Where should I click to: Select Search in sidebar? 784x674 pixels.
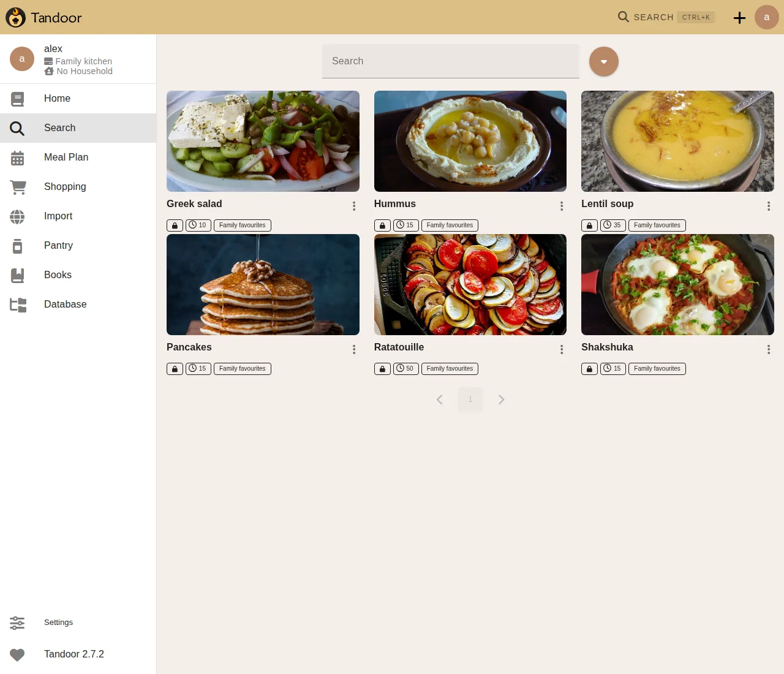point(78,128)
